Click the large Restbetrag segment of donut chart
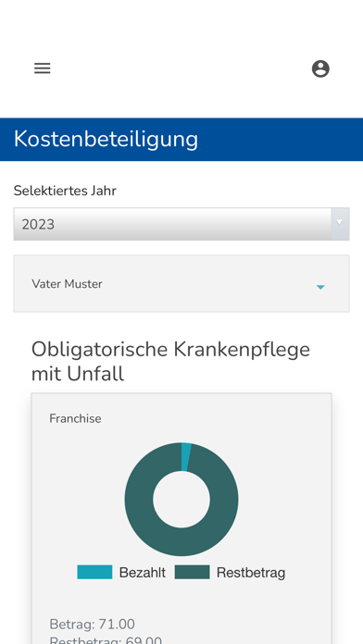 click(181, 542)
